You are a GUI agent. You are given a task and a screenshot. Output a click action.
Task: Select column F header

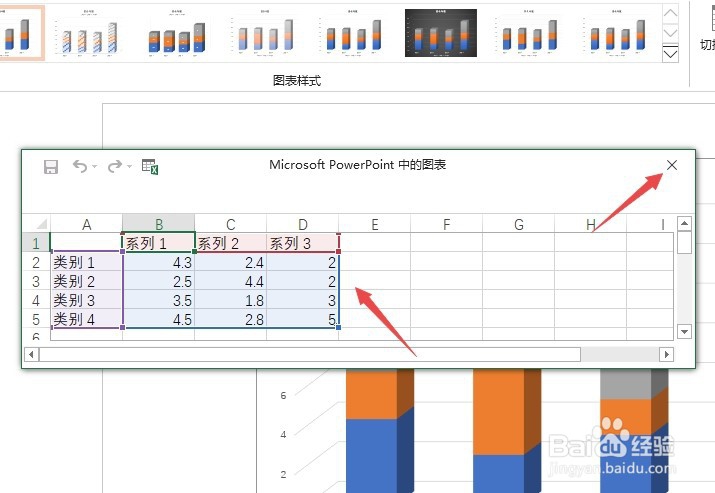[447, 224]
